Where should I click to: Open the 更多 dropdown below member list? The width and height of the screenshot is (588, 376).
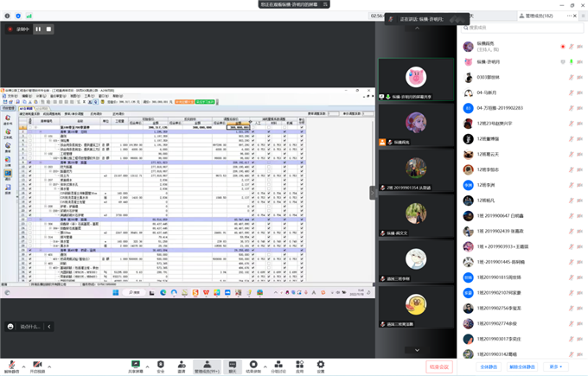[556, 366]
